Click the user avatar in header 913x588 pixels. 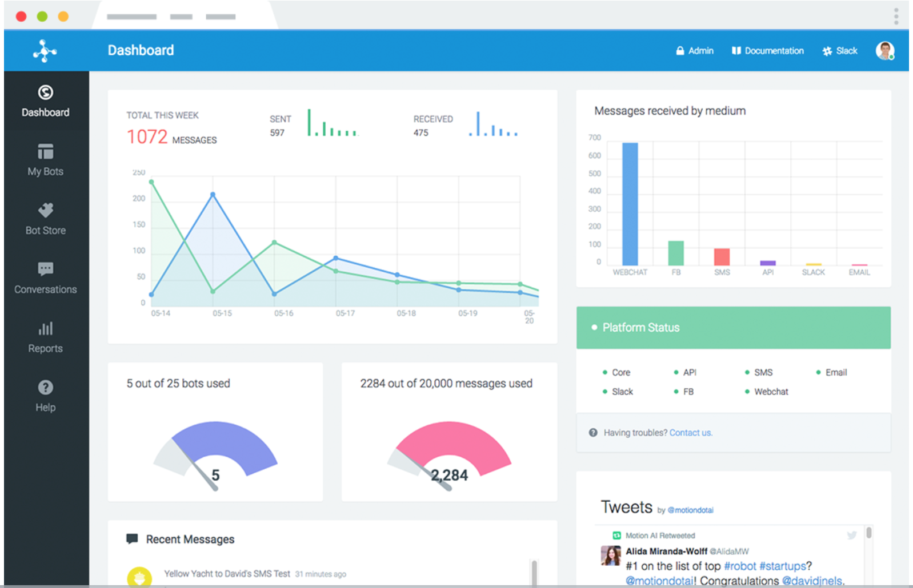tap(885, 51)
